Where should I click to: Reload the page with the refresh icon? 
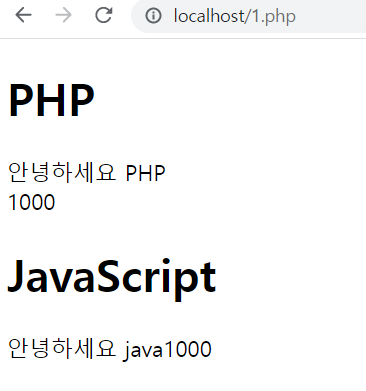coord(104,15)
